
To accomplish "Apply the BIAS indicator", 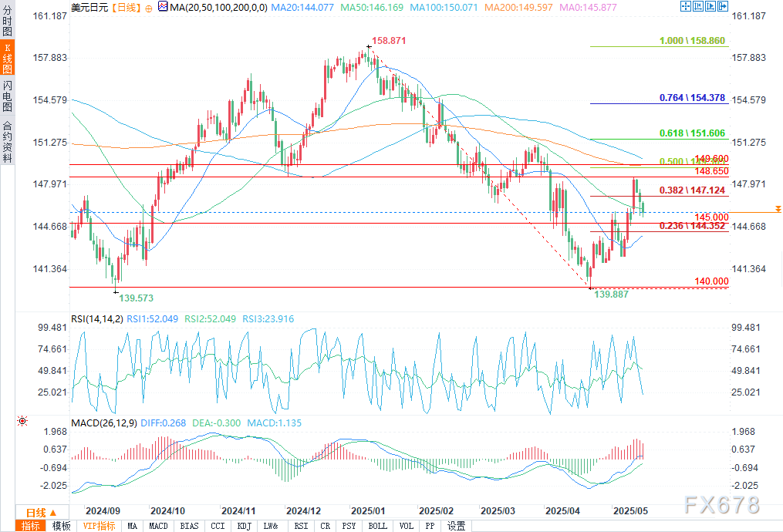I will pyautogui.click(x=189, y=526).
